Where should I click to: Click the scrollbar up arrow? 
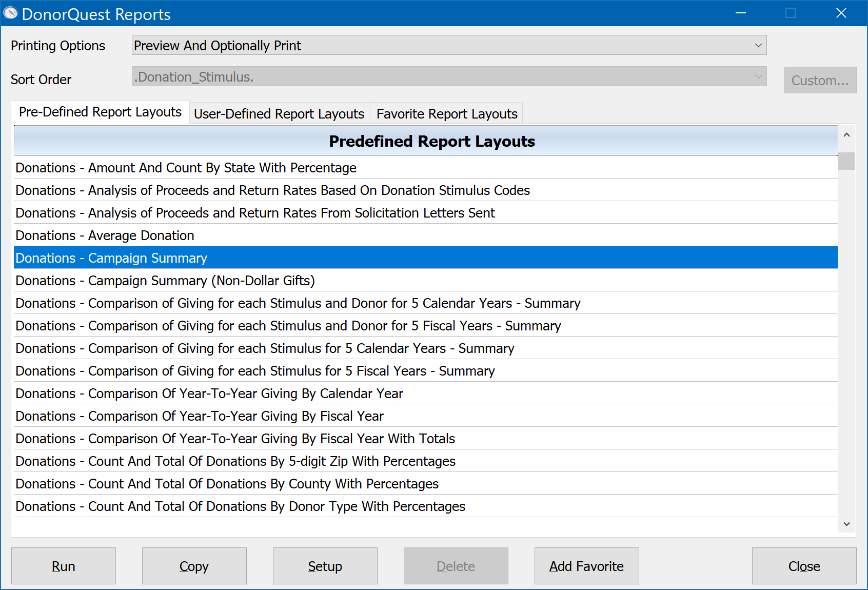click(846, 135)
